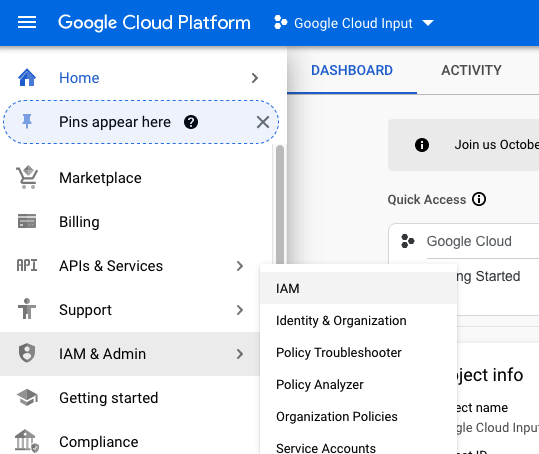The width and height of the screenshot is (539, 454).
Task: Click the Billing card icon
Action: click(27, 221)
